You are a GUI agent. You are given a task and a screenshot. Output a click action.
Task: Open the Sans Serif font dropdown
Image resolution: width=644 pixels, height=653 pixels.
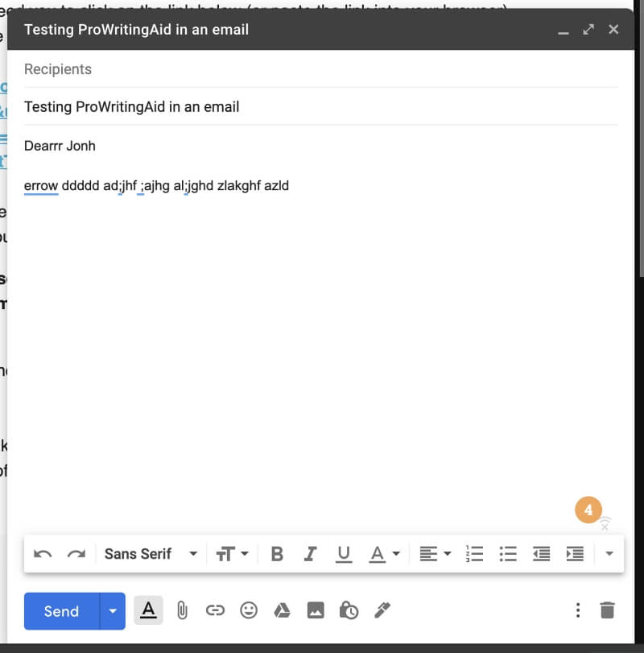151,554
